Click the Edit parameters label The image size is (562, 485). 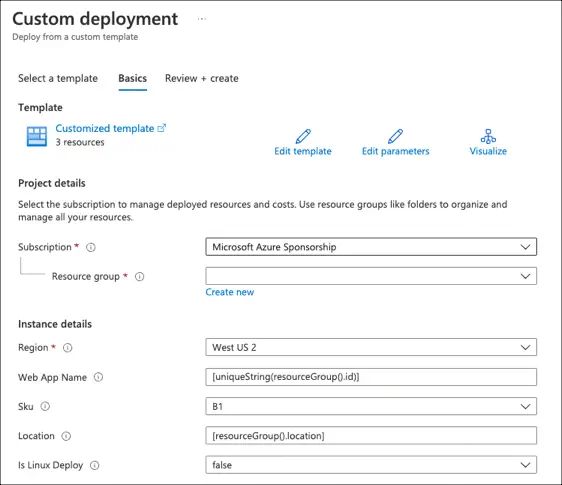pyautogui.click(x=395, y=151)
